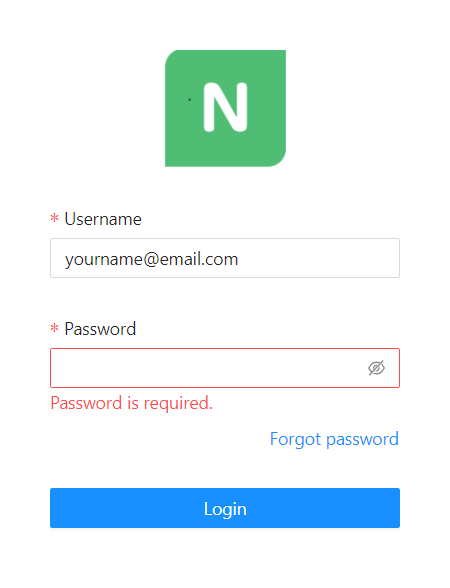Click the white letter N in the logo
The image size is (450, 588).
pos(225,107)
